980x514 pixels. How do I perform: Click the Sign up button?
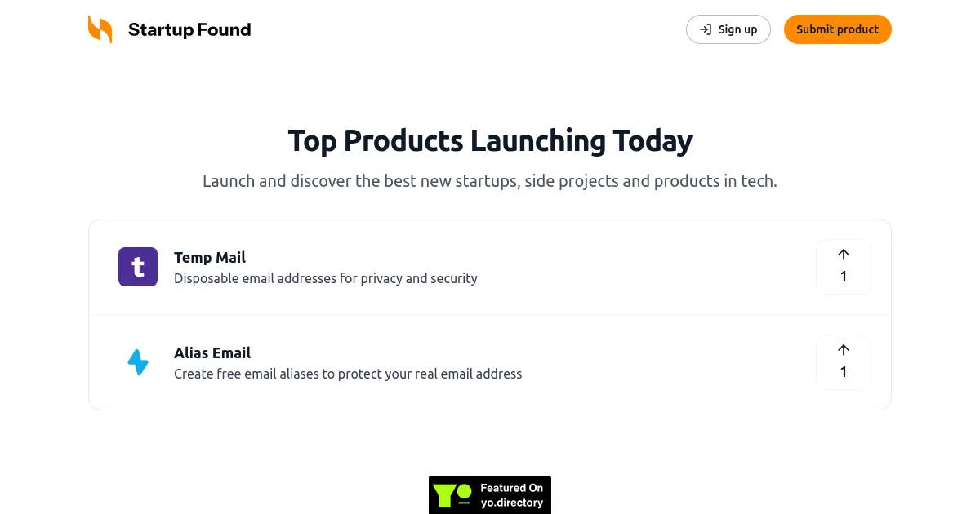pyautogui.click(x=728, y=29)
